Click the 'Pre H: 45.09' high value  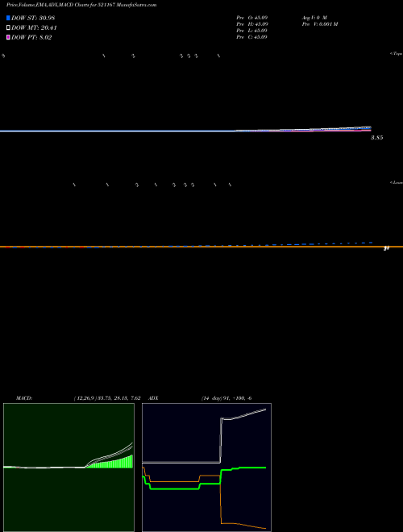(252, 24)
